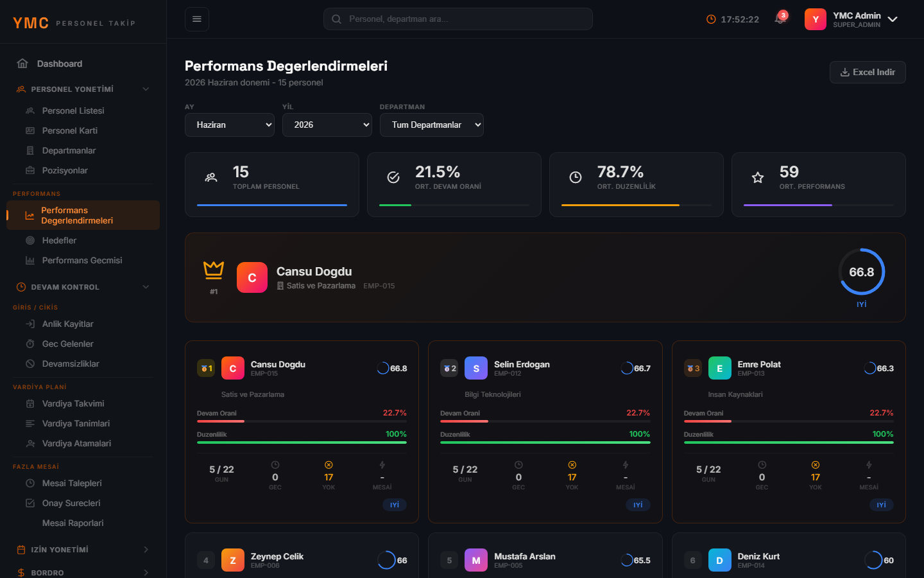Click the crown icon of top performer
Image resolution: width=924 pixels, height=578 pixels.
pyautogui.click(x=214, y=270)
